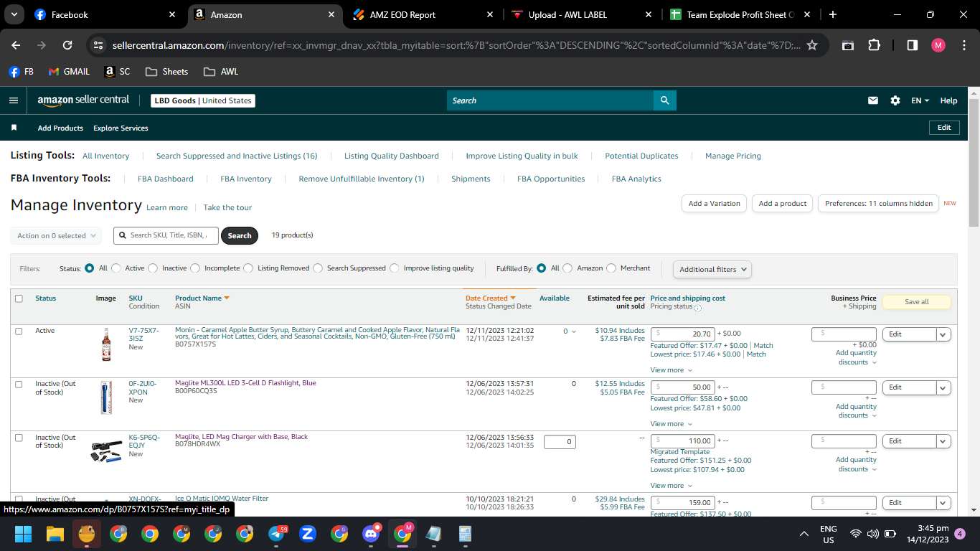Check the Maglite LED Mag Charger row checkbox
Image resolution: width=980 pixels, height=551 pixels.
coord(19,438)
